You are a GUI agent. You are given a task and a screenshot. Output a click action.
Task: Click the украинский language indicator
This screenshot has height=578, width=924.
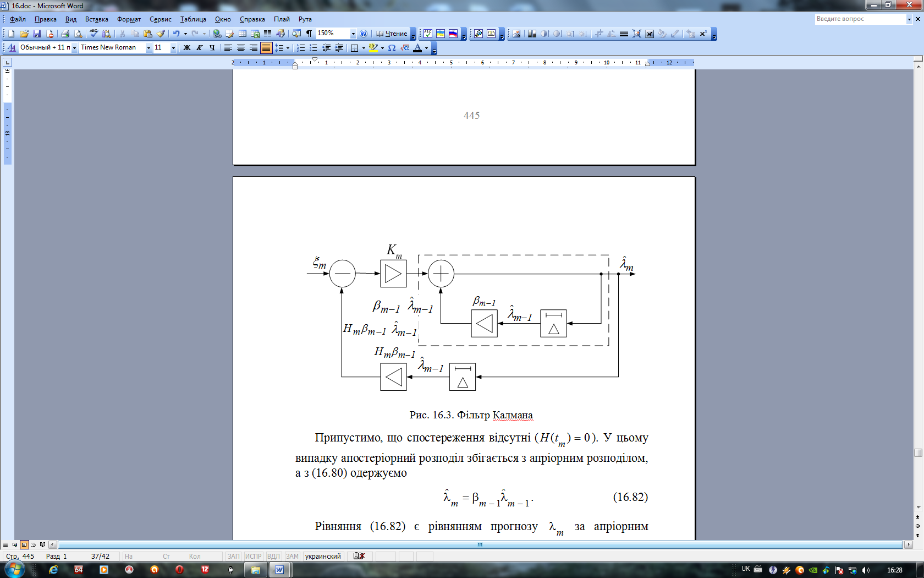point(323,556)
